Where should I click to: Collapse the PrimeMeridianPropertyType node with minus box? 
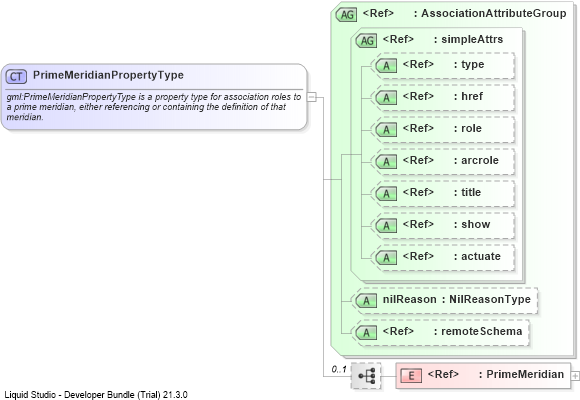[x=312, y=97]
